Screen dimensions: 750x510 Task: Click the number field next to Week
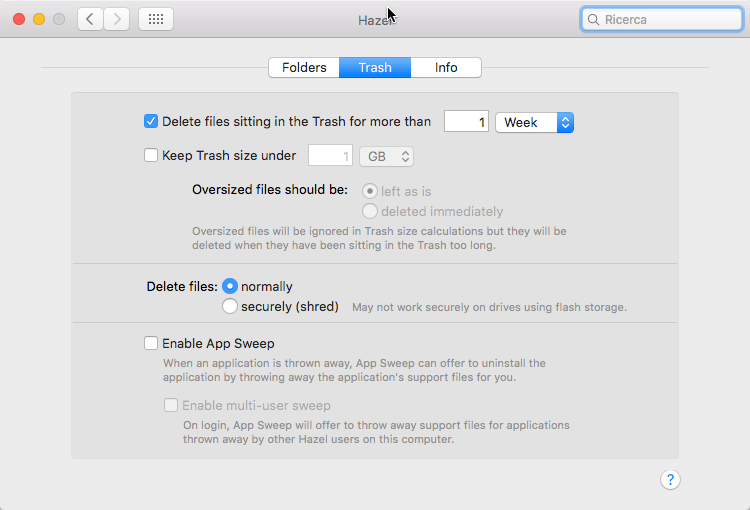point(466,122)
